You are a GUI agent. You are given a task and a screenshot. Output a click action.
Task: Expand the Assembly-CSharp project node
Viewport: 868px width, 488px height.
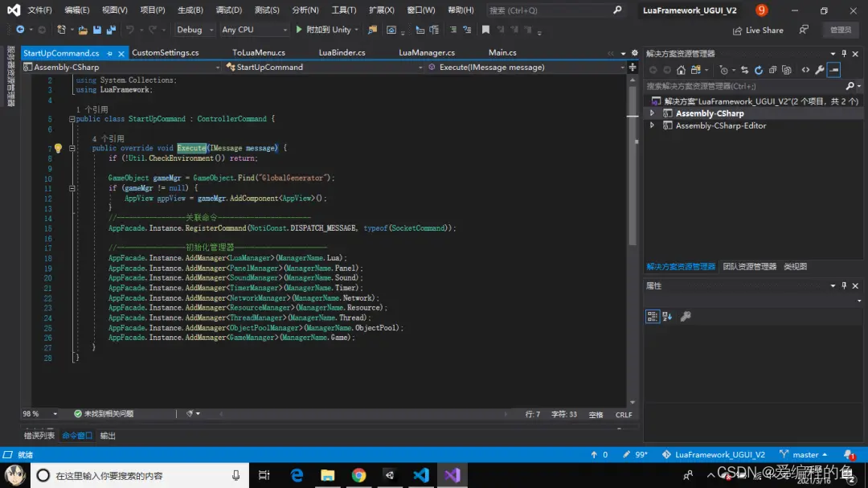(653, 113)
